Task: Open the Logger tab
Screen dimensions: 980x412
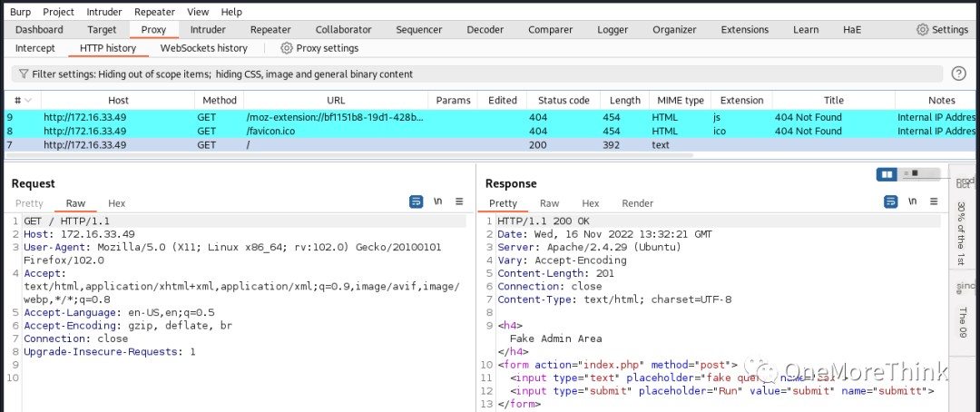Action: point(612,29)
